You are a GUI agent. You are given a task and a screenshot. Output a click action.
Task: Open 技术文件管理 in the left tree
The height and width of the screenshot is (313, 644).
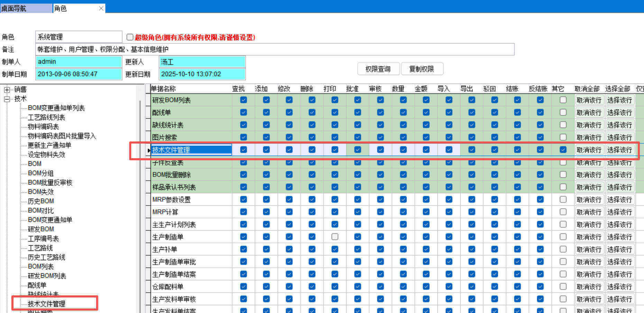[x=47, y=304]
